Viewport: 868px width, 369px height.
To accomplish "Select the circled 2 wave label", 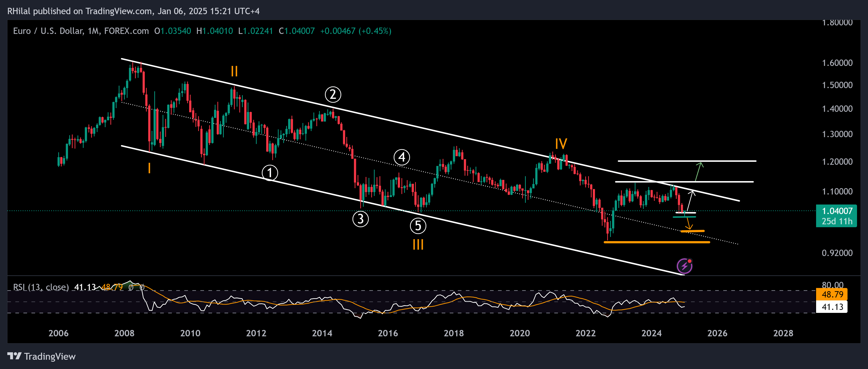I will tap(333, 94).
